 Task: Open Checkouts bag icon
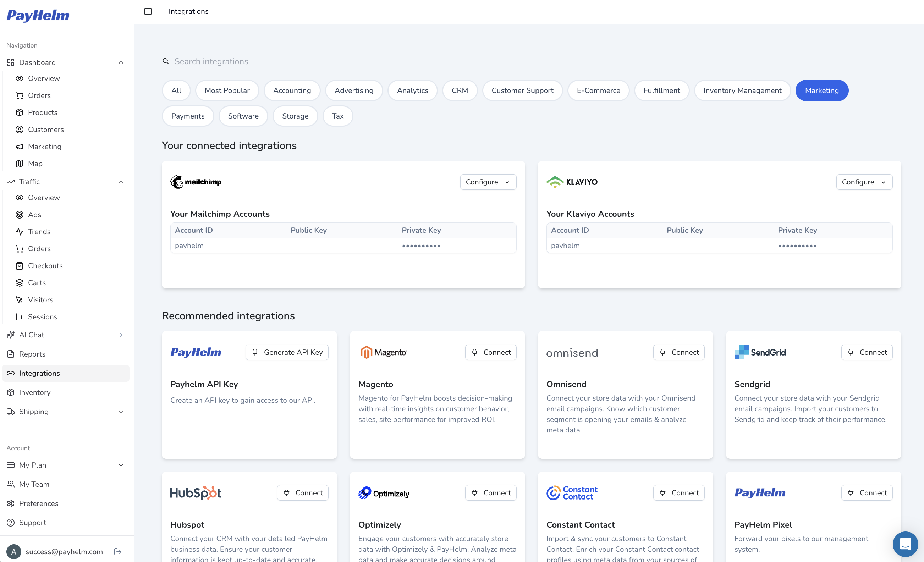[x=20, y=266]
